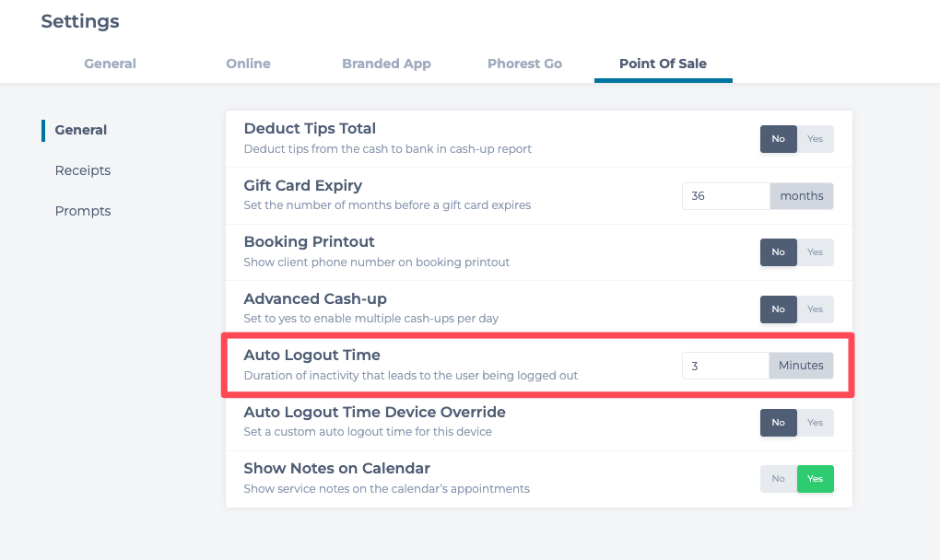The image size is (940, 560).
Task: Disable Show Notes on Calendar with No
Action: coord(779,479)
